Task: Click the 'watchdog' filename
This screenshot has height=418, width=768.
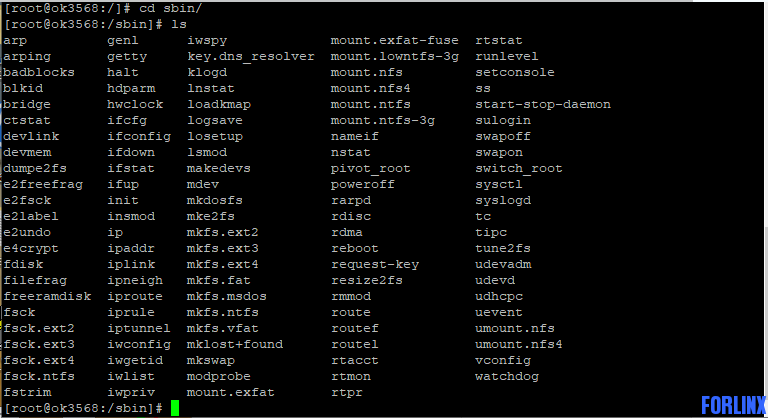Action: coord(506,376)
